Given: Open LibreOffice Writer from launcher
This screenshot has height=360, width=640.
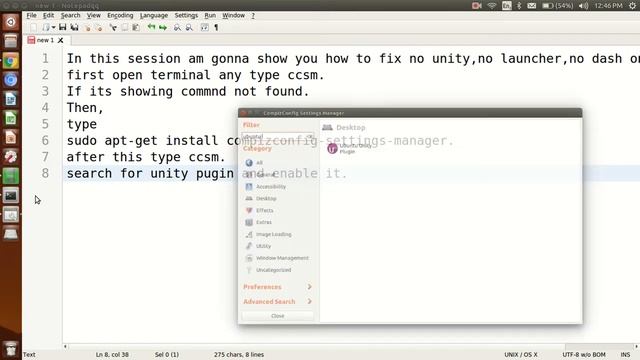Looking at the screenshot, I should [11, 99].
